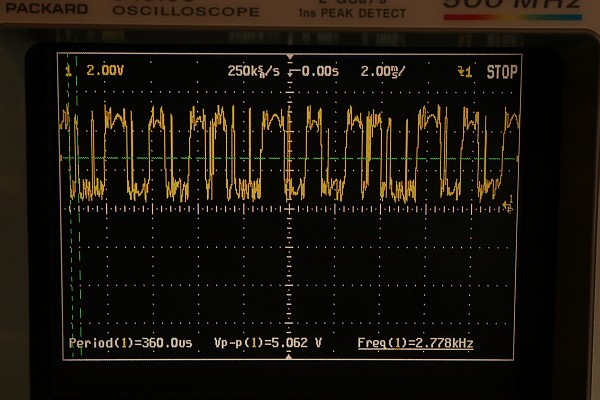Click the center vertical axis of the graticule
600x400 pixels.
(x=290, y=260)
